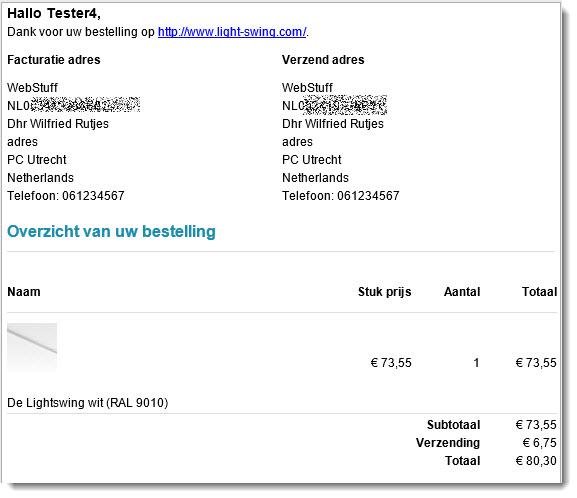
Task: Click the Totaal column header
Action: pyautogui.click(x=539, y=292)
